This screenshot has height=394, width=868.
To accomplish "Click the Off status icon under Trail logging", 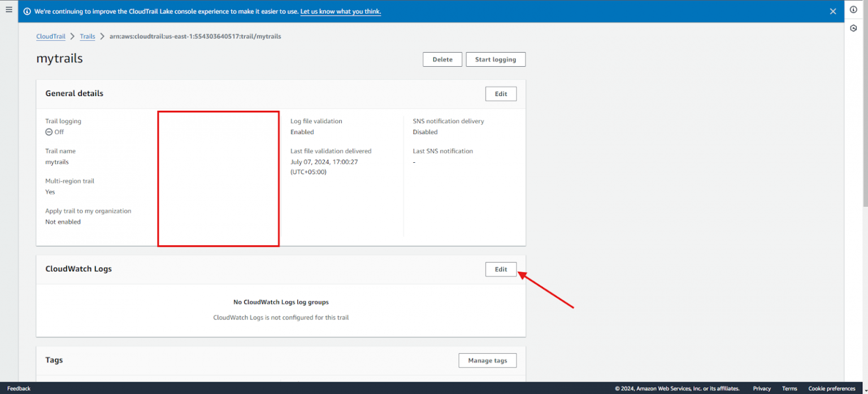I will (50, 132).
